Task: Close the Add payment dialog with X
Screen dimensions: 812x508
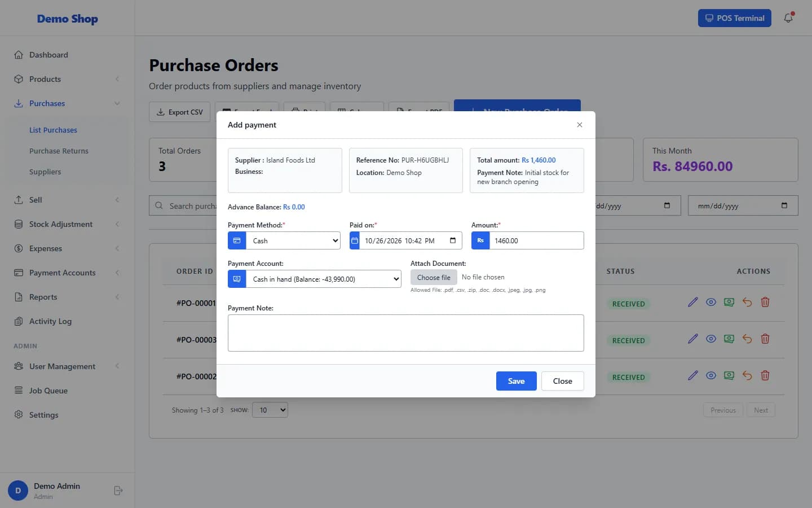Action: [x=580, y=125]
